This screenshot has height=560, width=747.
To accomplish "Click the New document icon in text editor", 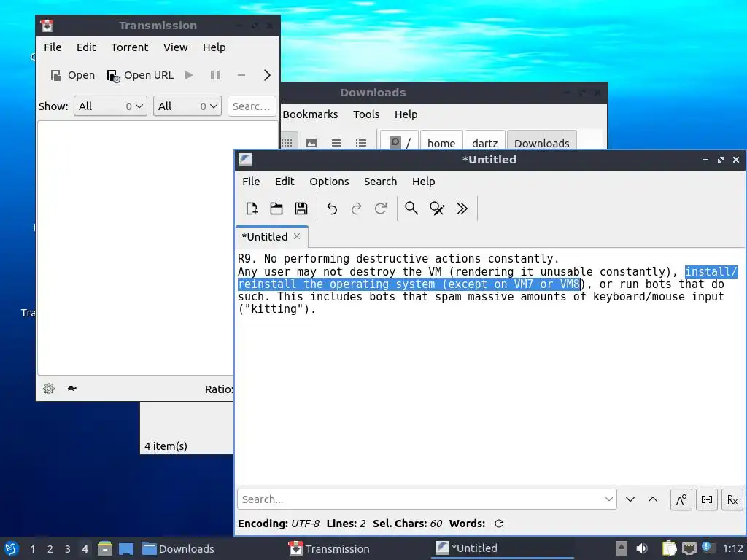I will 252,209.
